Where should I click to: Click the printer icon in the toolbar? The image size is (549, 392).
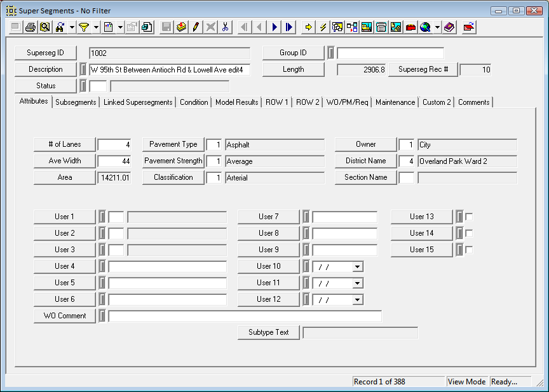(x=30, y=27)
